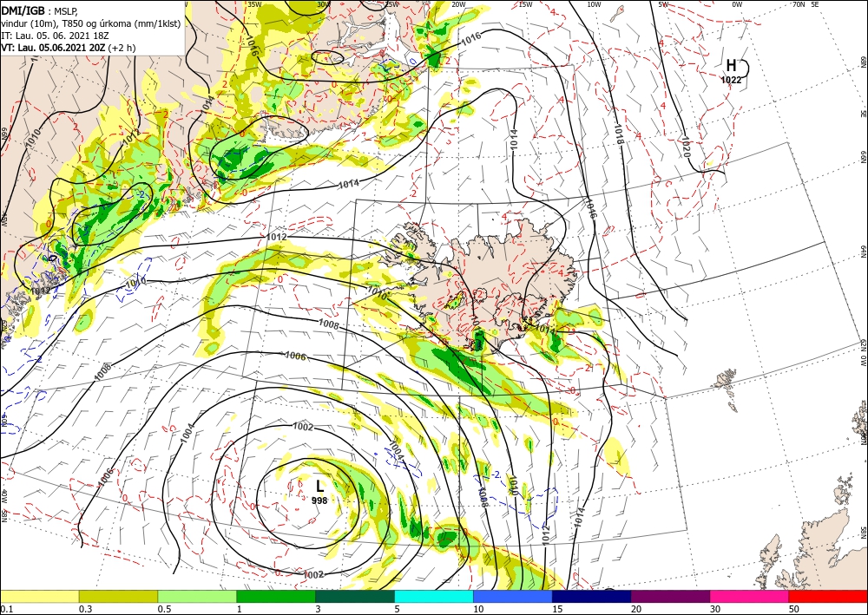Click the 'VT: Lau. 05.06.2021 20Z (+2 h)' line
This screenshot has width=868, height=615.
click(x=68, y=48)
